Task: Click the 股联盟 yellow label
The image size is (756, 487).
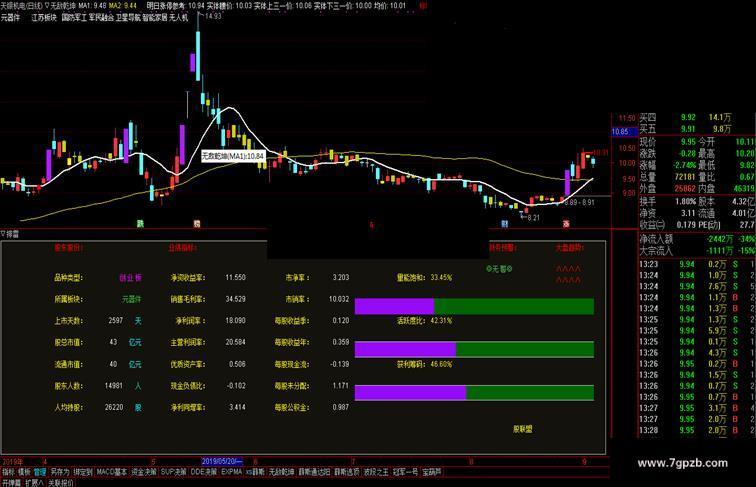Action: click(x=523, y=429)
